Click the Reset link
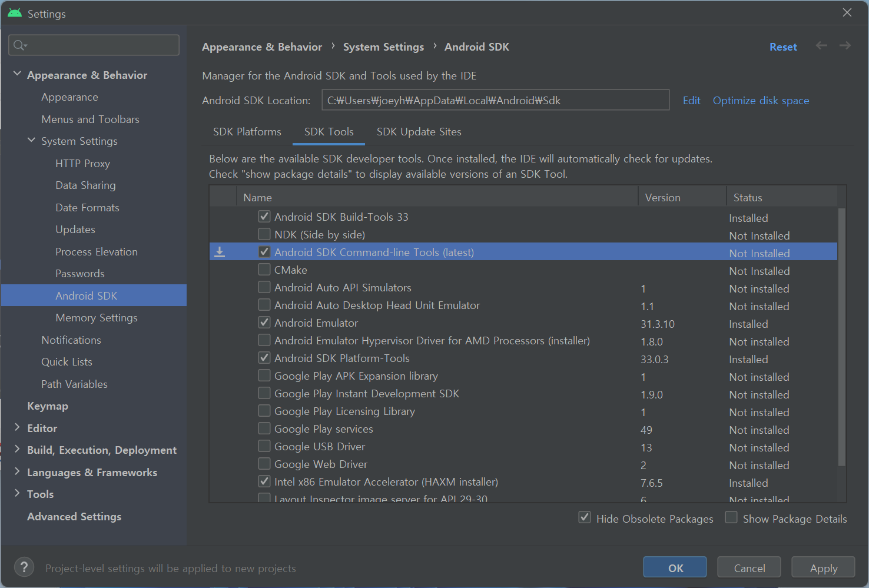 pos(783,47)
